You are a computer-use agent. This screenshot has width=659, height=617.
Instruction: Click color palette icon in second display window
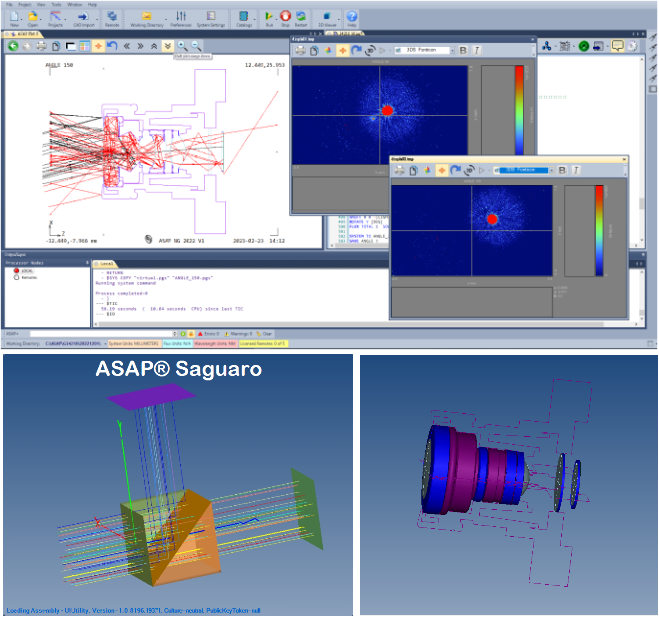coord(427,170)
